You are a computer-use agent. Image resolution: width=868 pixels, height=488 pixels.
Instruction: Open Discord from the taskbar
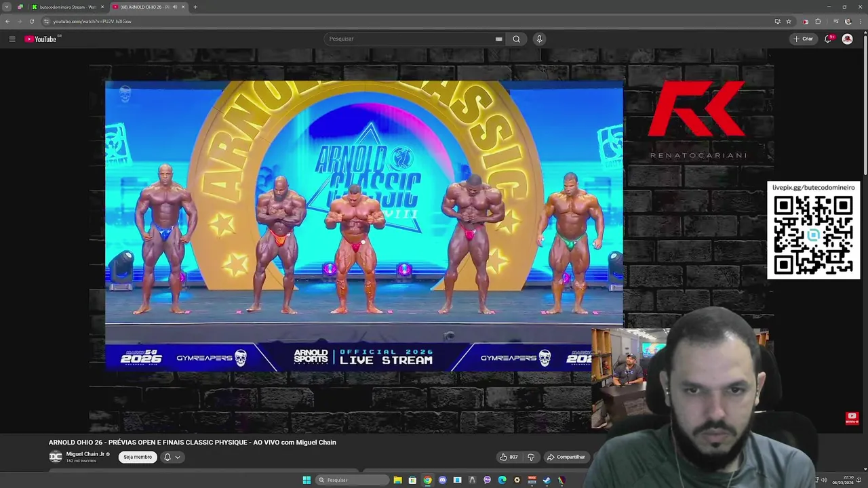442,480
